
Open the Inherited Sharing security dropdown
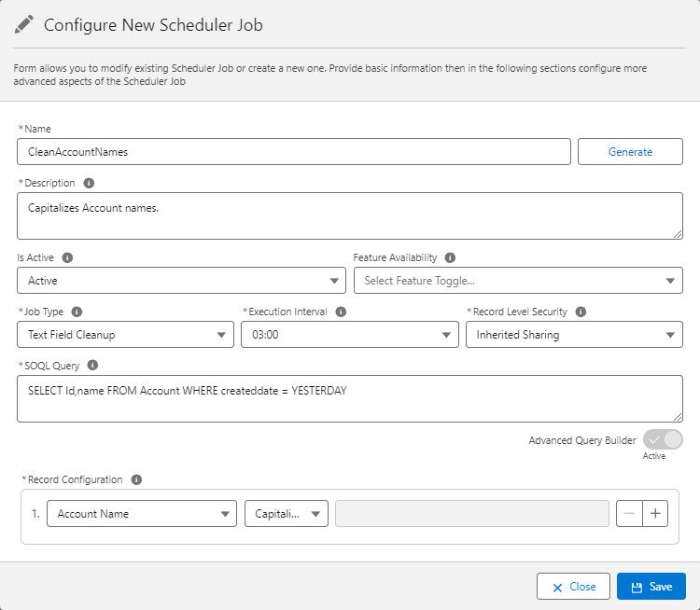coord(574,335)
